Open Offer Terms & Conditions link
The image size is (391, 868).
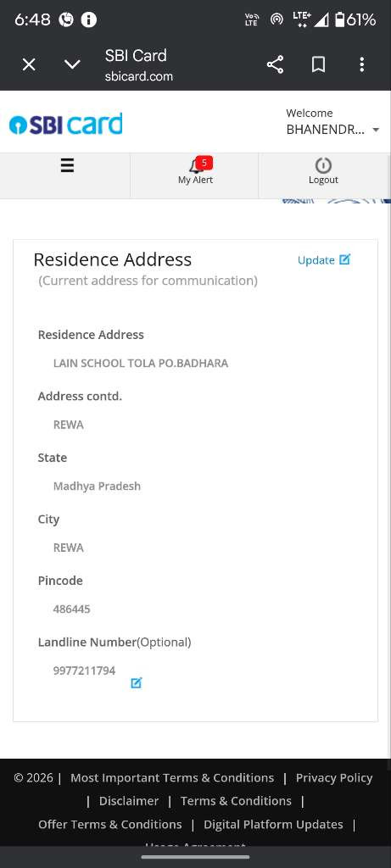[x=109, y=824]
